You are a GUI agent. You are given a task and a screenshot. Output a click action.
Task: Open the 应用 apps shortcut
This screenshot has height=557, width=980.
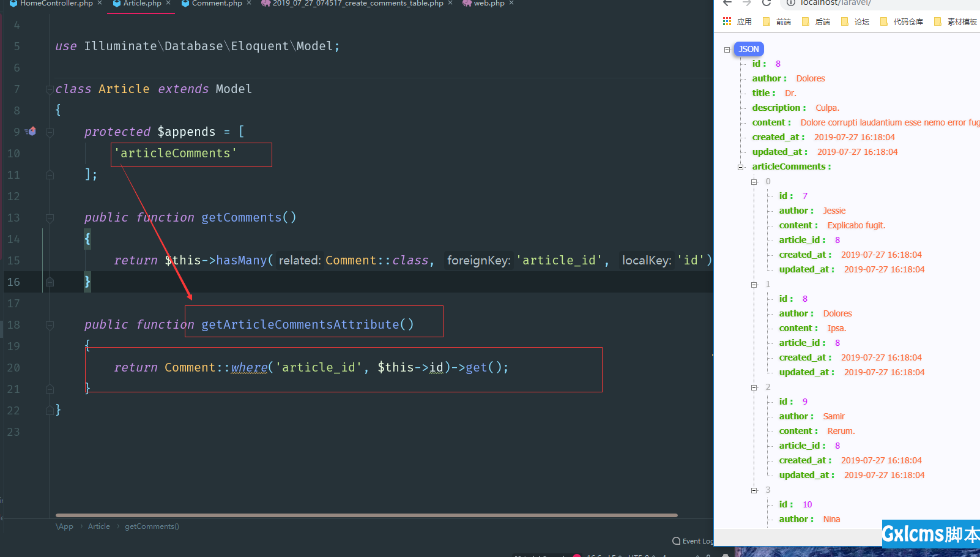(x=737, y=21)
